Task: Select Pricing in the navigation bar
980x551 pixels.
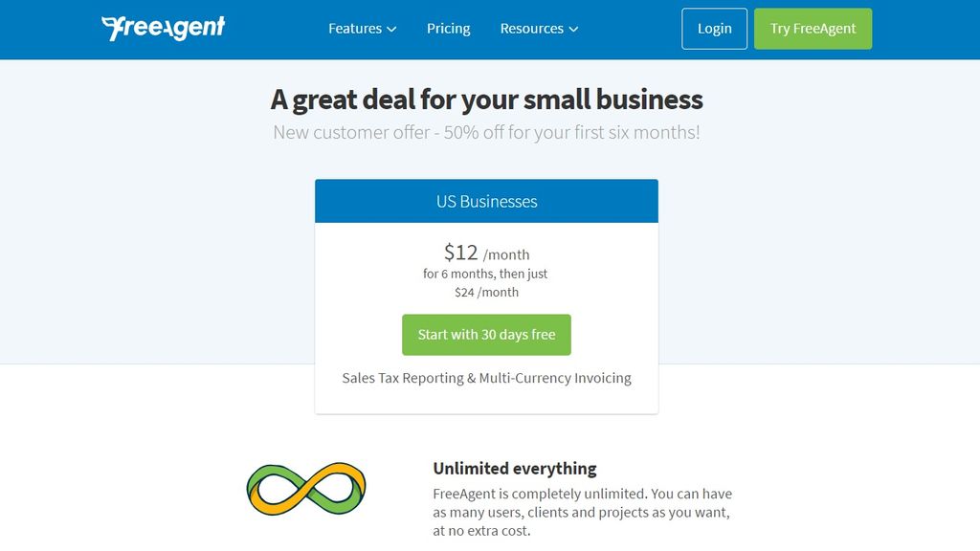Action: point(448,29)
